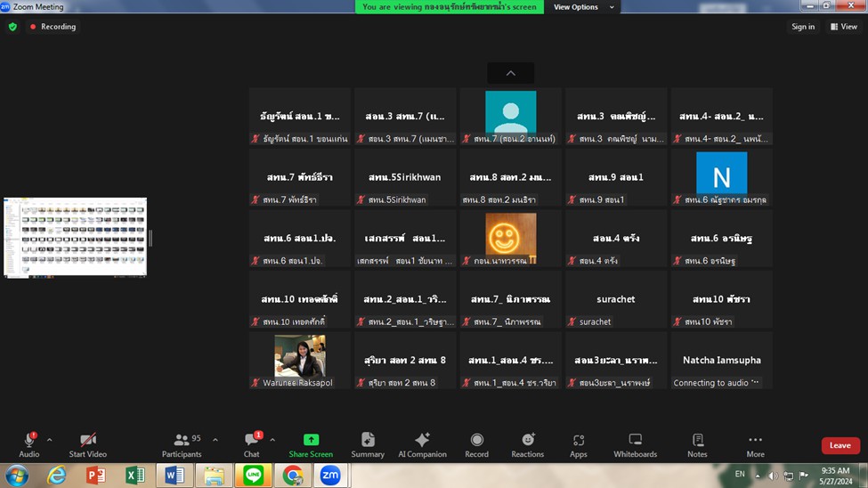The height and width of the screenshot is (488, 868).
Task: Show the Participants list
Action: click(x=182, y=444)
